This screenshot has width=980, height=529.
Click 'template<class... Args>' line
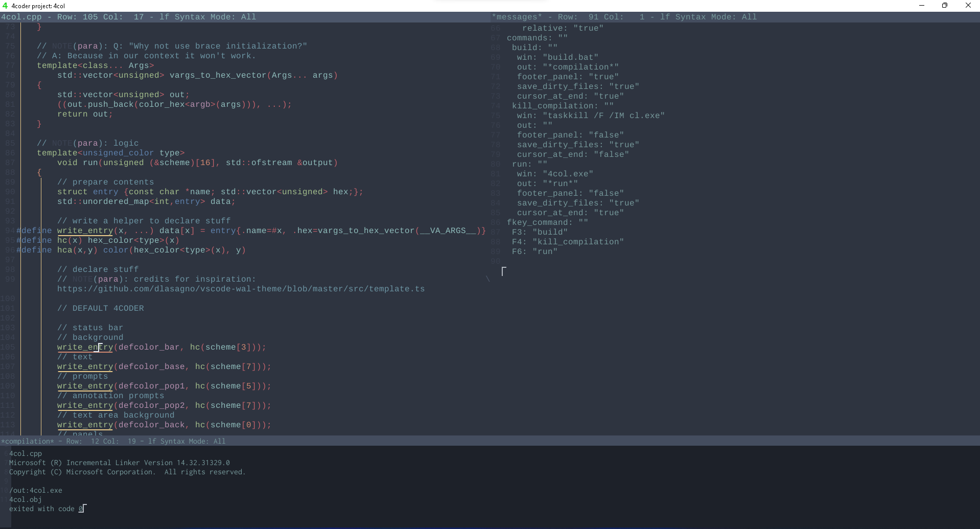tap(96, 65)
